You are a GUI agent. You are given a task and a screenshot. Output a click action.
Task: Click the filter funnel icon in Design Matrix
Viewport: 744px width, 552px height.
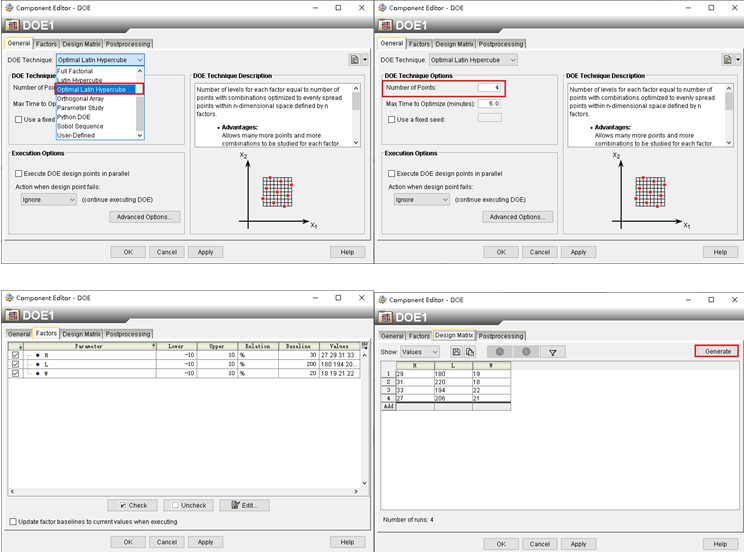coord(552,352)
